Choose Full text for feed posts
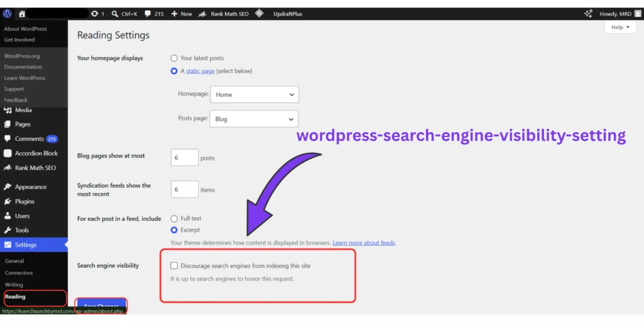This screenshot has width=644, height=322. 174,219
